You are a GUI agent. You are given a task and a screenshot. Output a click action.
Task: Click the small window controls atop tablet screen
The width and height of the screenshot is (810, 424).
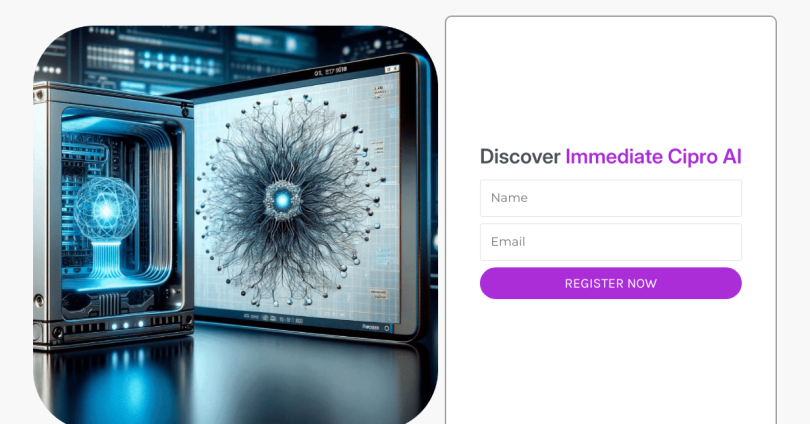pyautogui.click(x=392, y=69)
